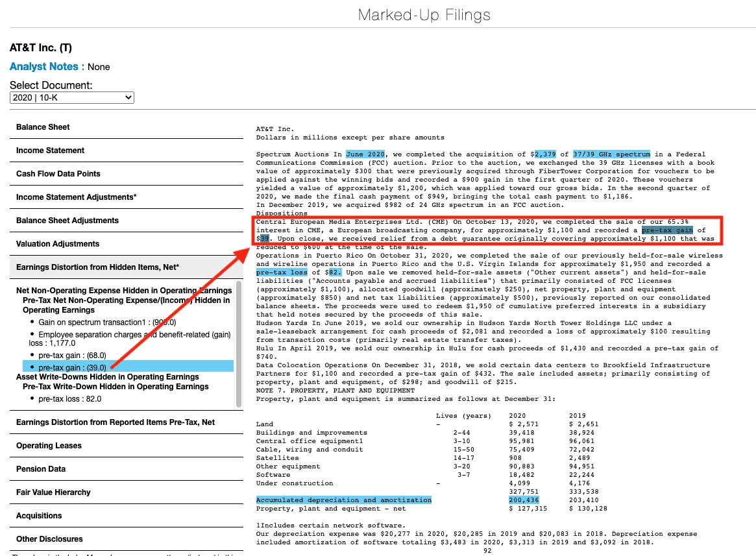Expand Earnings Distortion from Reported Items section

[x=127, y=422]
